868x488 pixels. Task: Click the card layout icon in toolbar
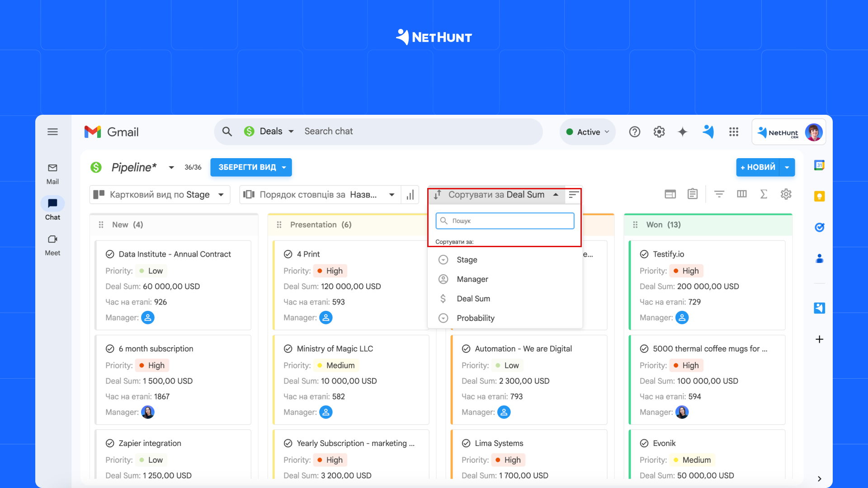point(670,194)
